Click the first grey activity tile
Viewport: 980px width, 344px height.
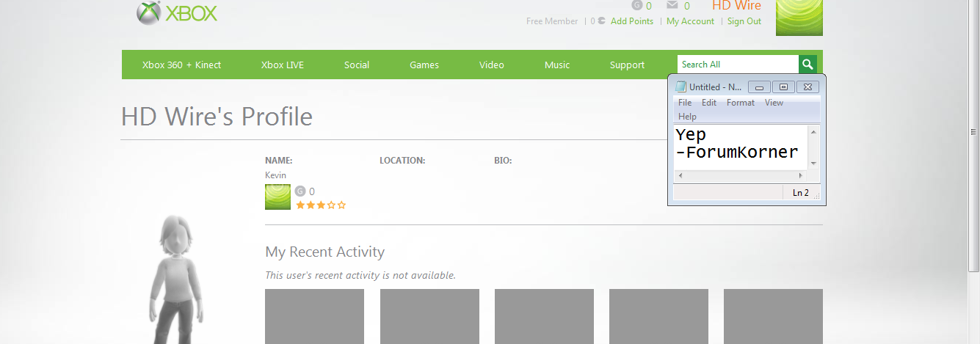pyautogui.click(x=314, y=316)
